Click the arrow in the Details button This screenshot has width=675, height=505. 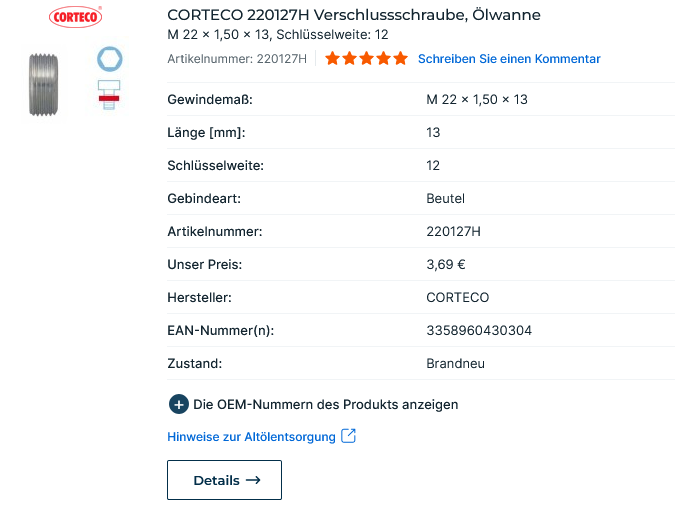(253, 480)
